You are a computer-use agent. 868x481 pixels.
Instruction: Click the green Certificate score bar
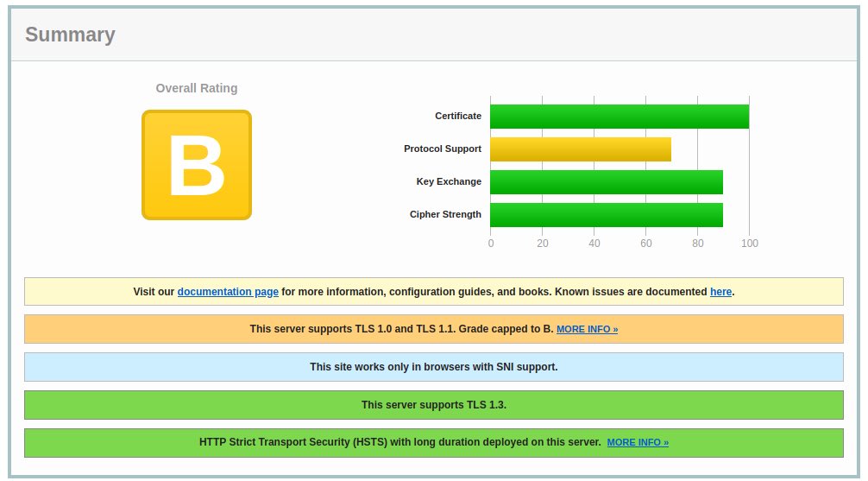(x=620, y=117)
